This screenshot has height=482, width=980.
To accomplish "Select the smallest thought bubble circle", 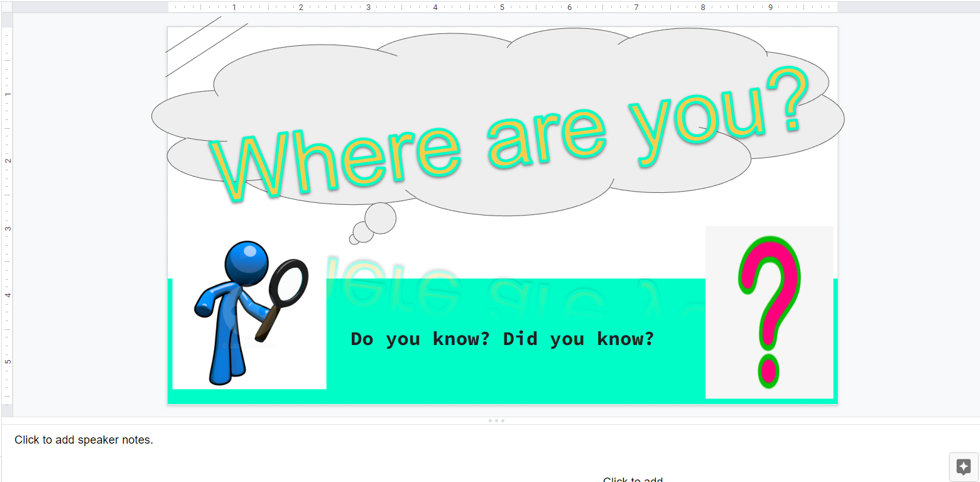I will 354,239.
